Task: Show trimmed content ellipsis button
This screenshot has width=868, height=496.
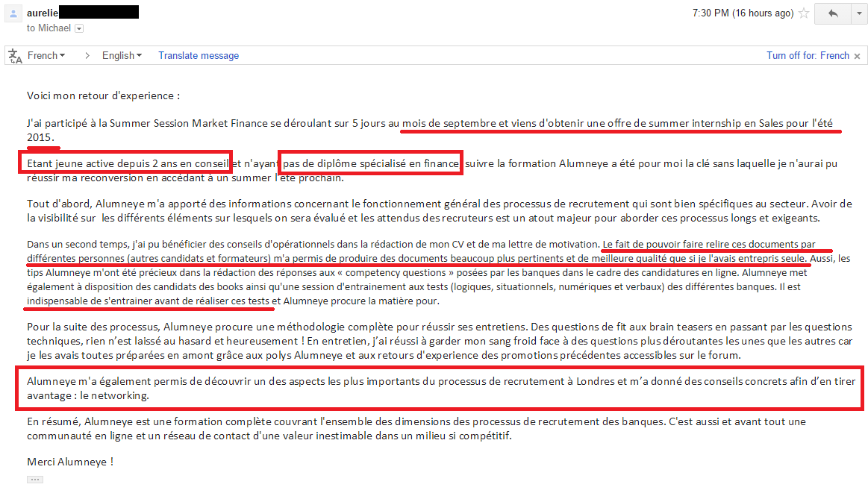Action: click(35, 480)
